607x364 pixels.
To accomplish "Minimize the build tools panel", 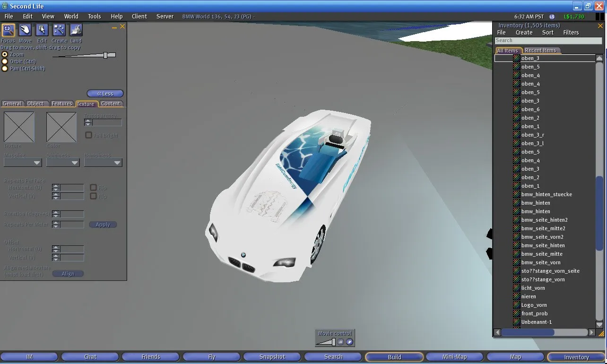I will tap(114, 27).
